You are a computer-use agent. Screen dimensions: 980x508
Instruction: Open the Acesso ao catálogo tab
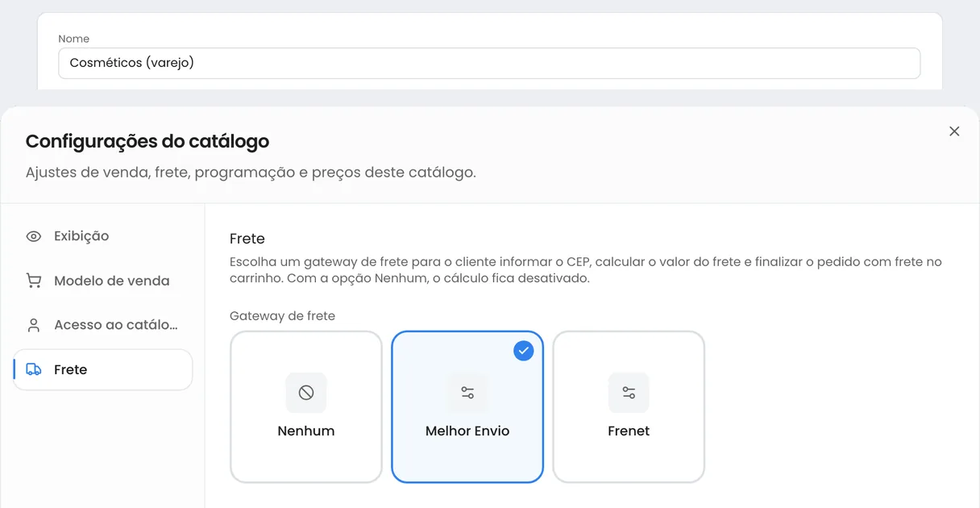tap(103, 325)
